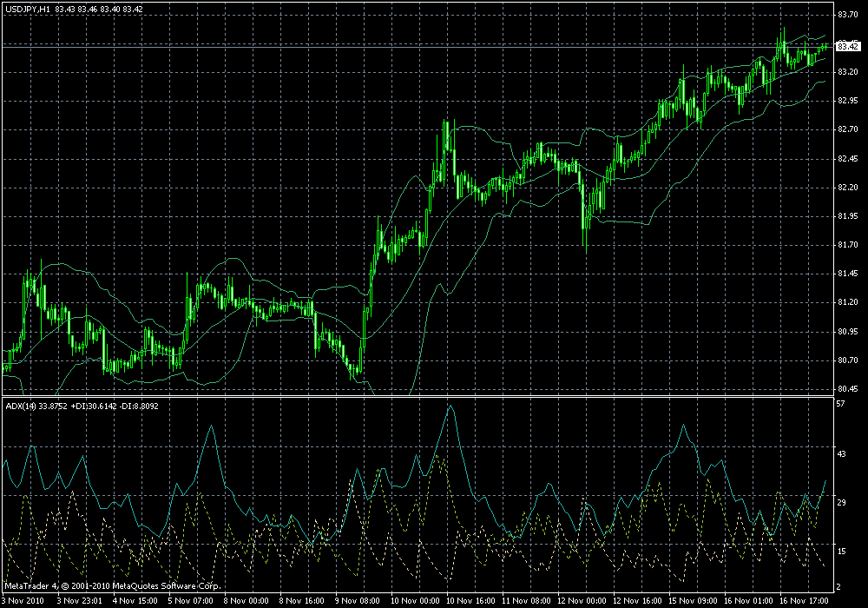Click the 80.45 price scale label

847,389
